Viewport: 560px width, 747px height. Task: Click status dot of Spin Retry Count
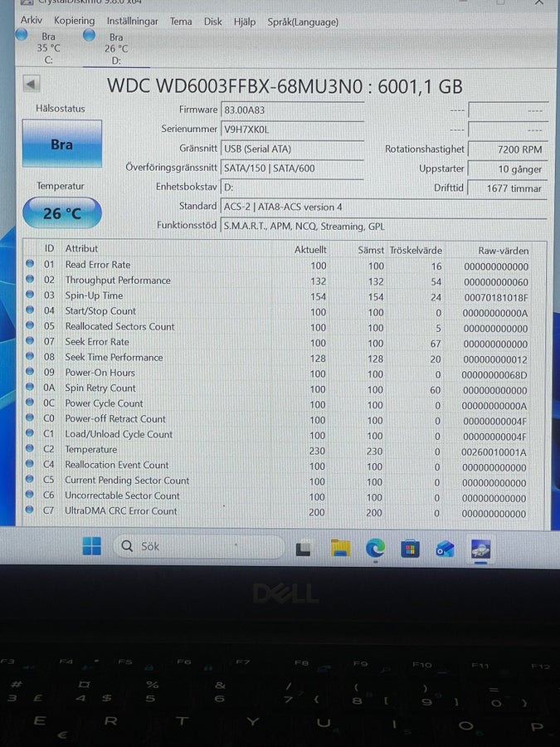click(x=30, y=386)
